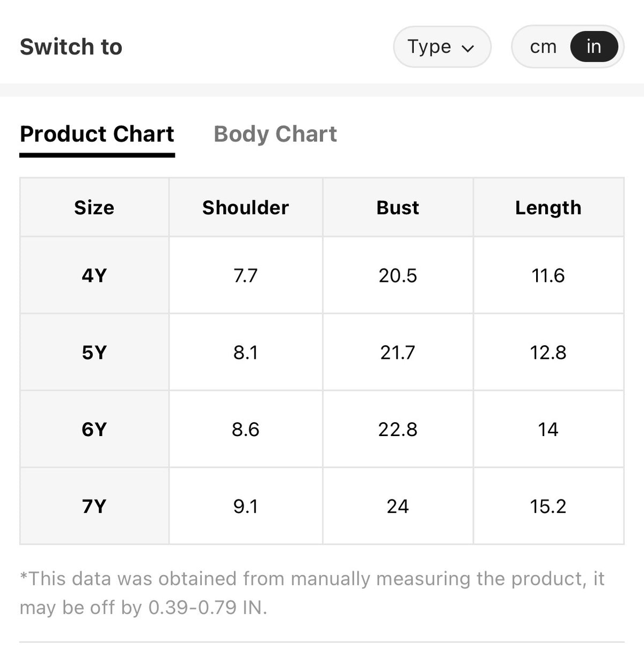The height and width of the screenshot is (645, 644).
Task: Click the Switch to label
Action: click(71, 47)
